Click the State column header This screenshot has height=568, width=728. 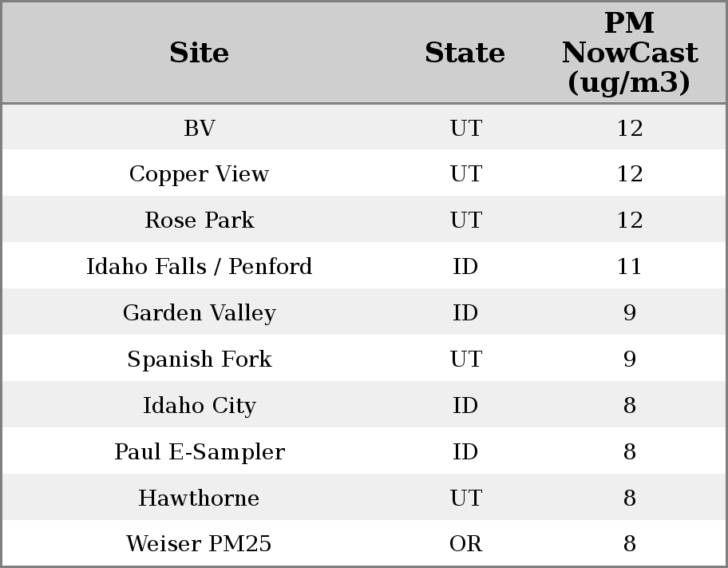coord(465,54)
